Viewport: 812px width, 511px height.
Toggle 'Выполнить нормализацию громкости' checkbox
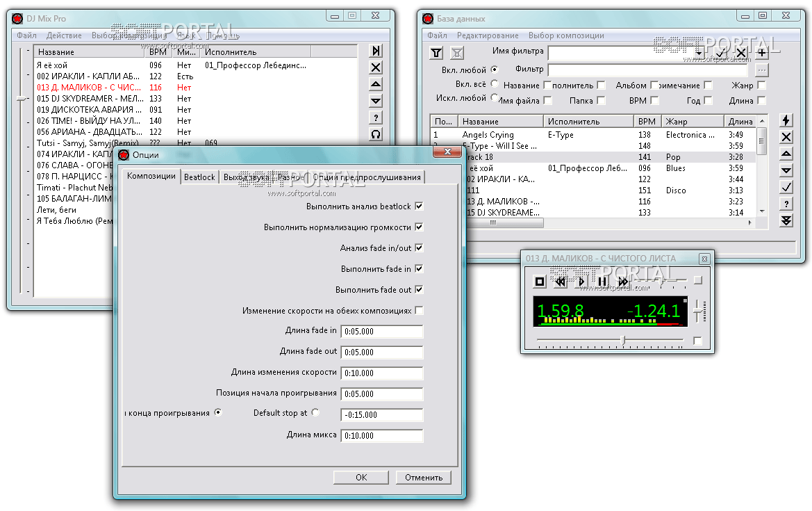[x=419, y=227]
